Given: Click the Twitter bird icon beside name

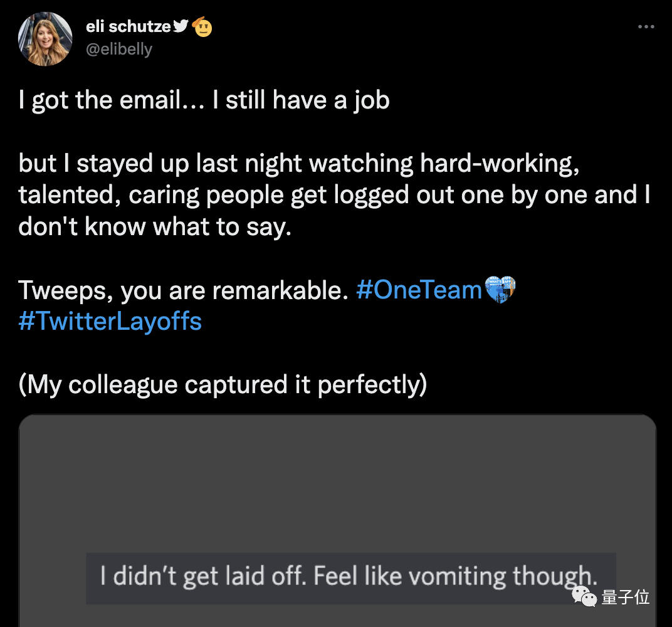Looking at the screenshot, I should [x=181, y=26].
